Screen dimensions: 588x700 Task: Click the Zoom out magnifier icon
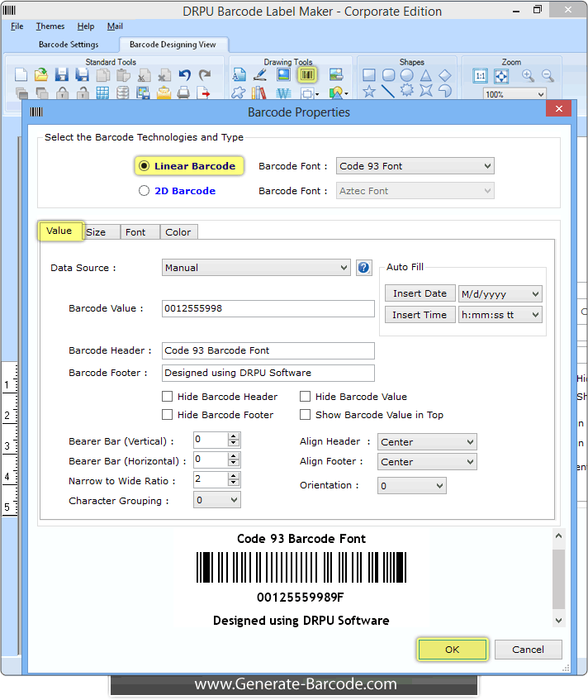548,76
